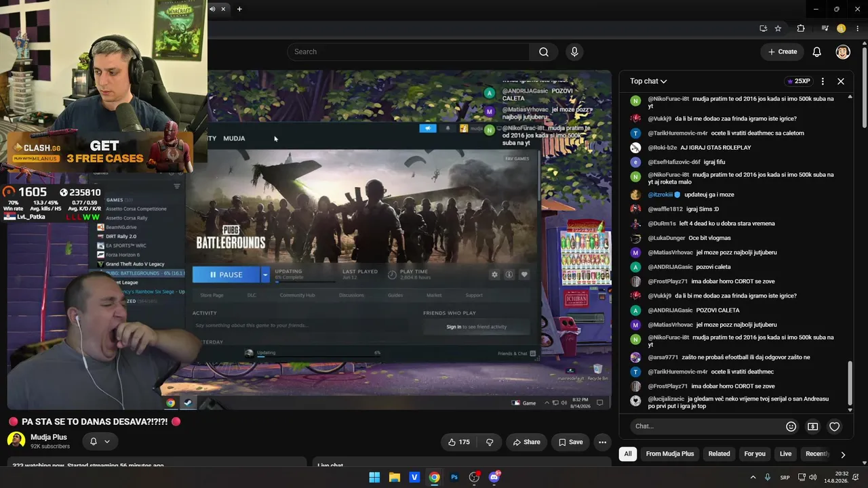Open File Explorer from the taskbar

[395, 477]
